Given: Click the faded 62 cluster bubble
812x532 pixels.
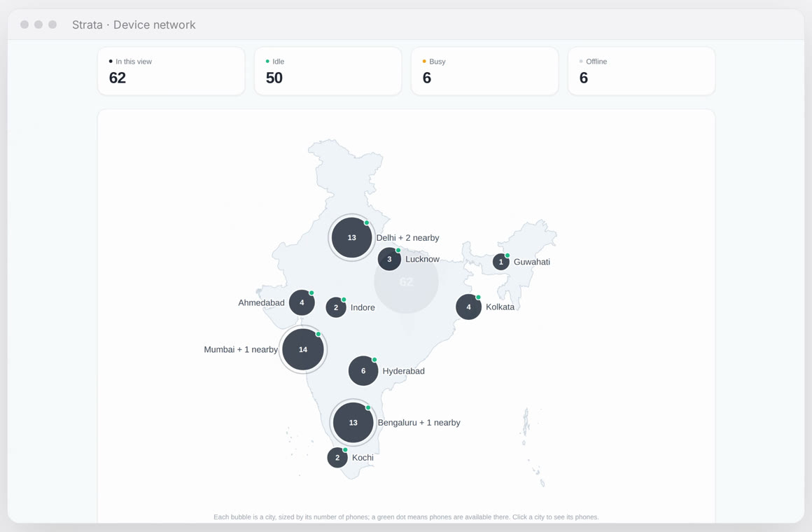Looking at the screenshot, I should pos(407,281).
